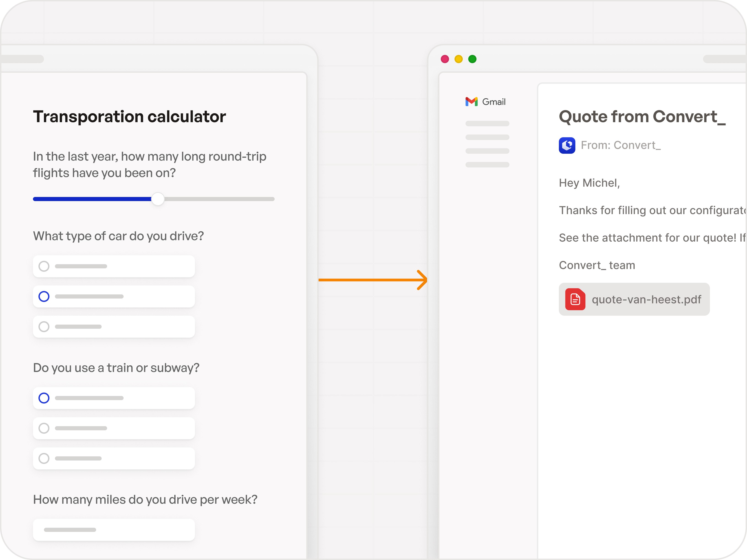Select the first train or subway option

(x=44, y=398)
